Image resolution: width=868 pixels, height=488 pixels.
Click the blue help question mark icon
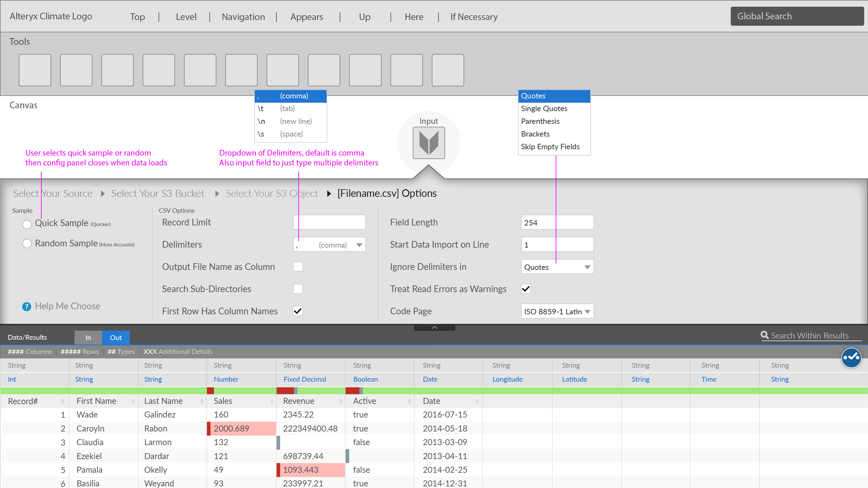pos(27,306)
